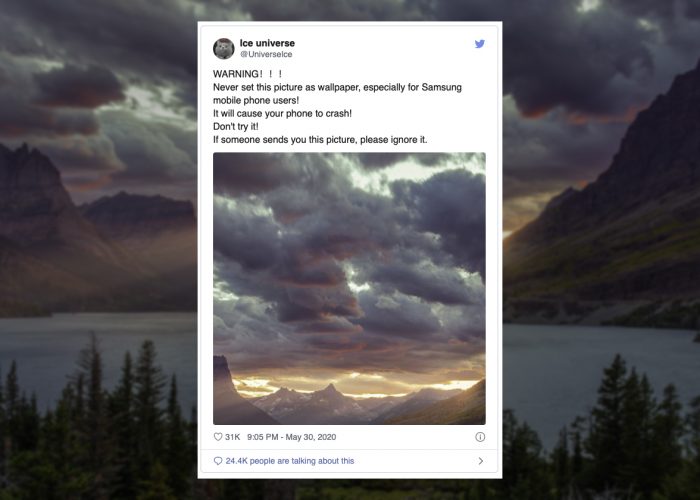This screenshot has height=500, width=700.
Task: Click the sentence mentioning Samsung wallpaper
Action: coord(337,87)
